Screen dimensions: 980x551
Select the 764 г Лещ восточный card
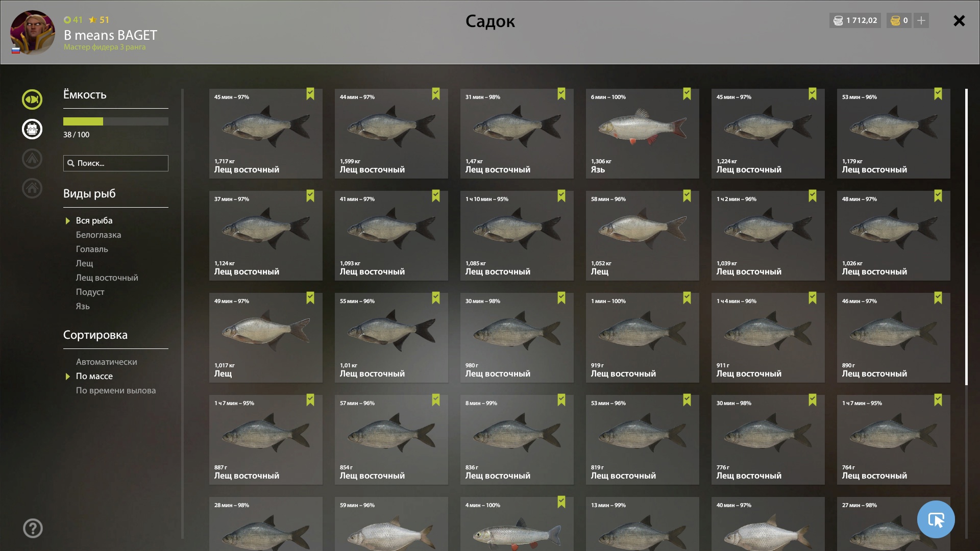(893, 440)
